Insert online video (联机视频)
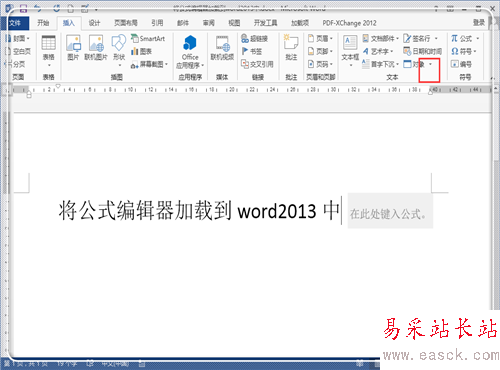Screen dimensions: 500x370 222,48
